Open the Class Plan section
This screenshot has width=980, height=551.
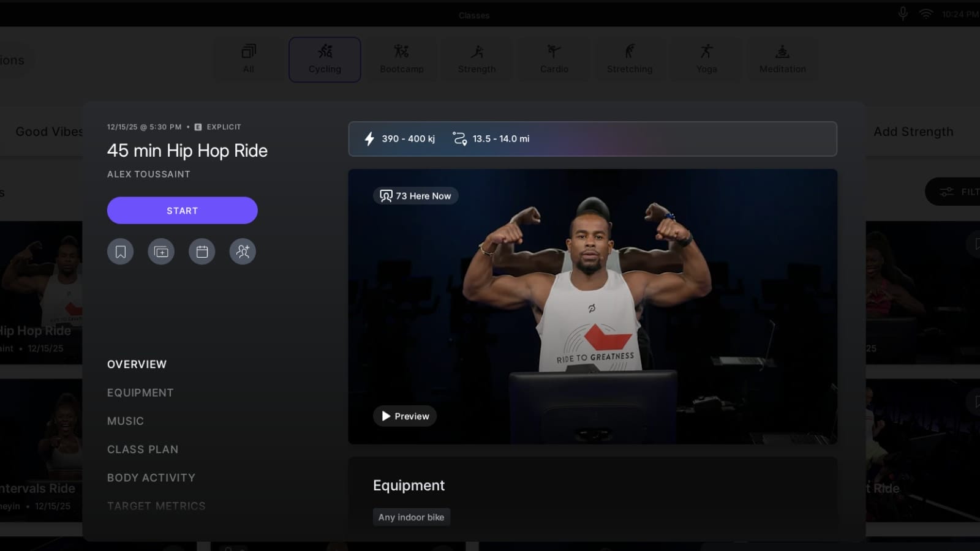point(143,449)
